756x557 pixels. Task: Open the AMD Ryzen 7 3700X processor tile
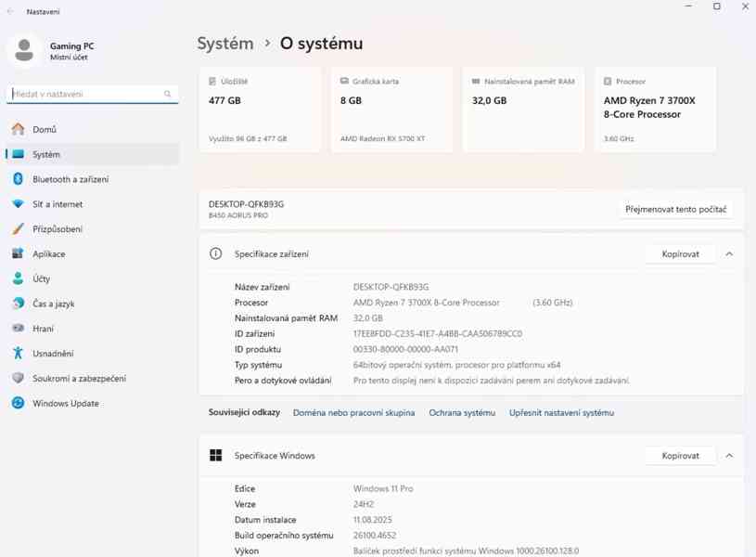tap(655, 110)
